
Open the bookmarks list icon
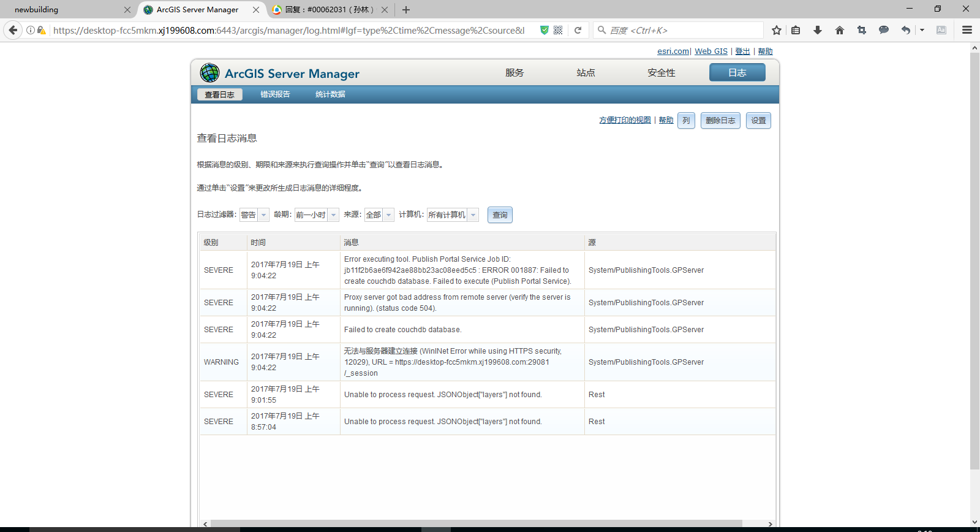[x=796, y=30]
